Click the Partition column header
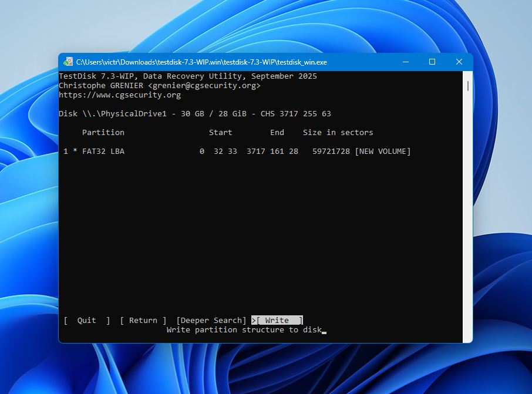The height and width of the screenshot is (394, 532). tap(103, 132)
